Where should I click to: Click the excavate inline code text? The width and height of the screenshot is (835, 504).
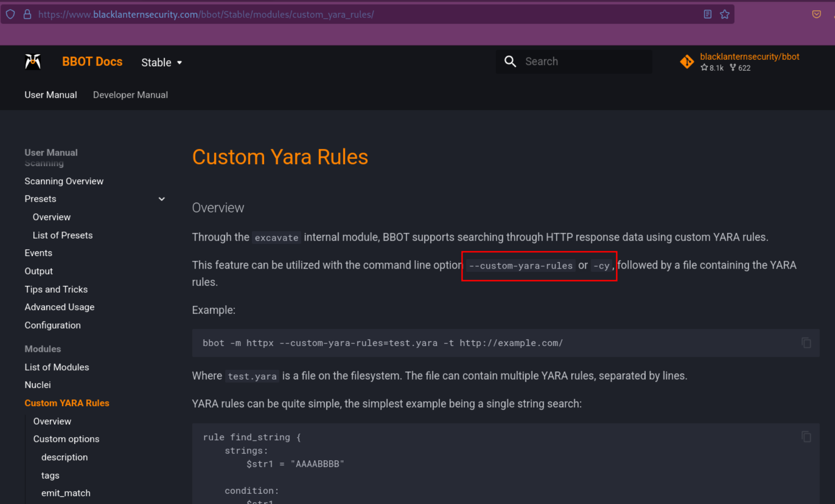277,238
